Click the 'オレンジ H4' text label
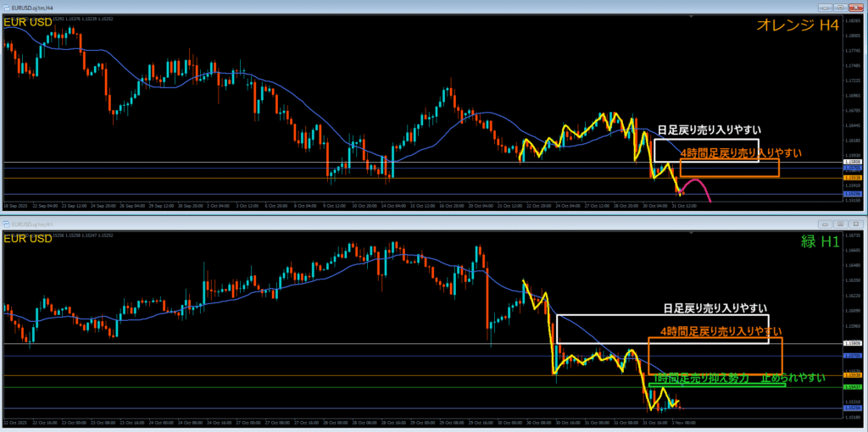The width and height of the screenshot is (868, 432). coord(797,26)
